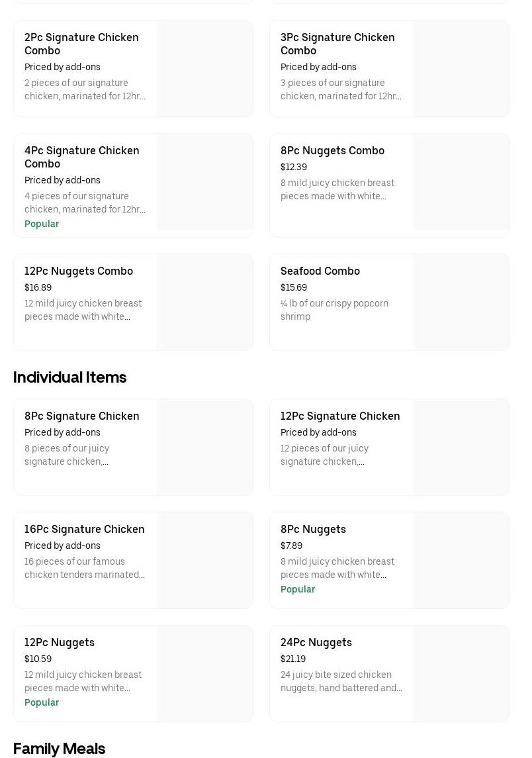
Task: Open the 3Pc Signature Chicken Combo photo
Action: (461, 69)
